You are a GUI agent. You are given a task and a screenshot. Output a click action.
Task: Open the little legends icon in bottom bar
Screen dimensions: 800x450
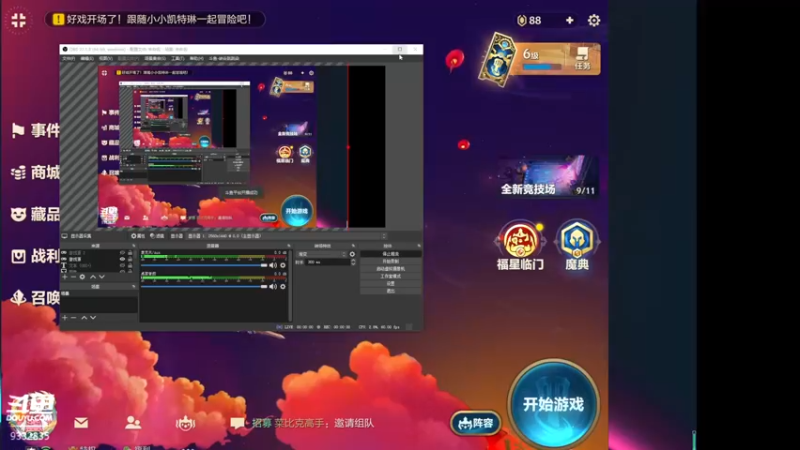tap(185, 423)
